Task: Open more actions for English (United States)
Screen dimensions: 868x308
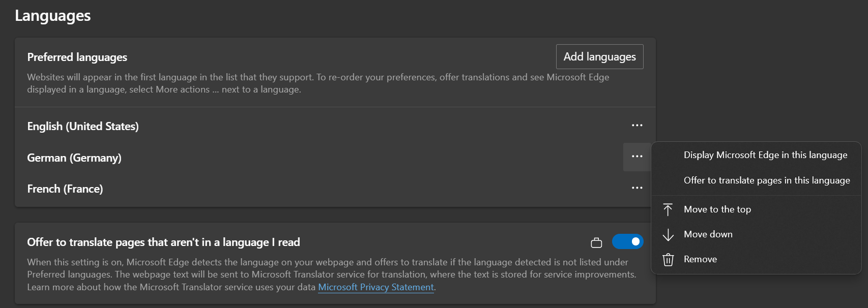Action: tap(637, 126)
